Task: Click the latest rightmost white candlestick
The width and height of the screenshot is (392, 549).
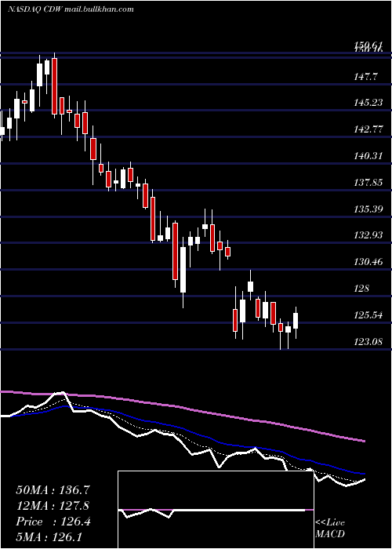Action: (296, 322)
